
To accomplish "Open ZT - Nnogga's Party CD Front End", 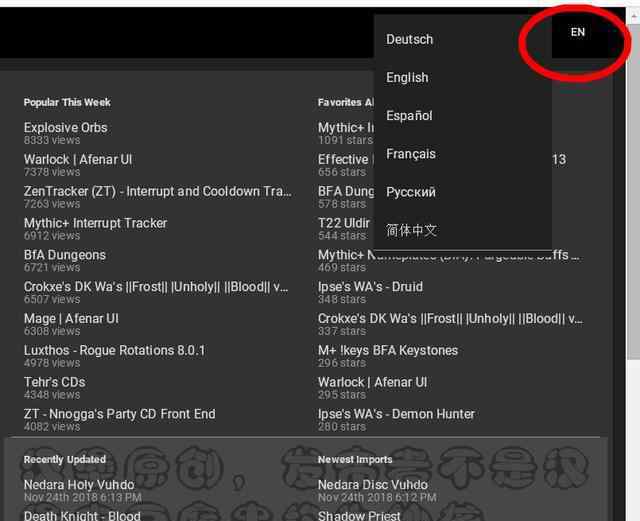I will (119, 414).
